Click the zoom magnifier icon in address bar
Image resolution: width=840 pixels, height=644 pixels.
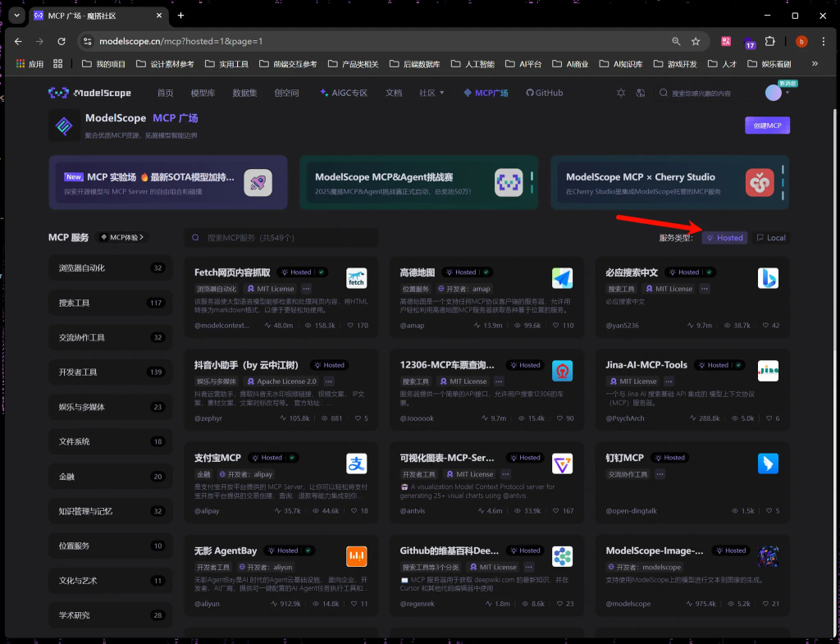point(676,41)
